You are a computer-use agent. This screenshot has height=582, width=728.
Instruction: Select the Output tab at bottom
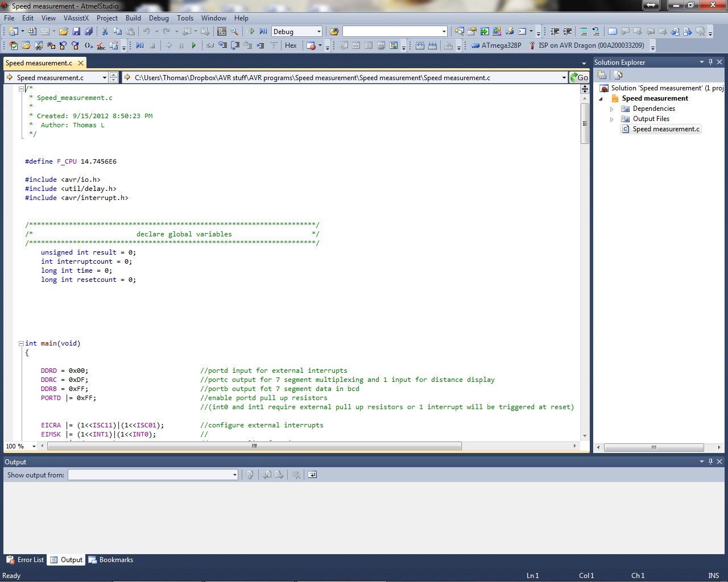coord(66,560)
